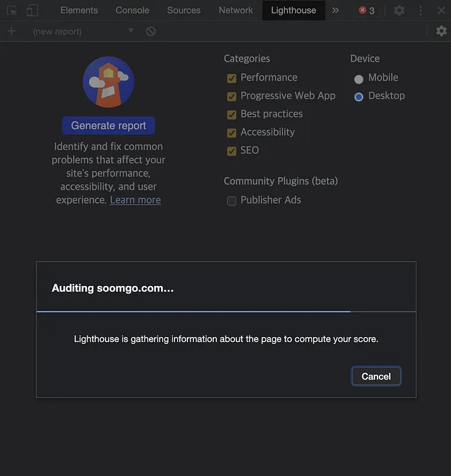Click the red error count badge
Viewport: 451px width, 476px height.
367,10
